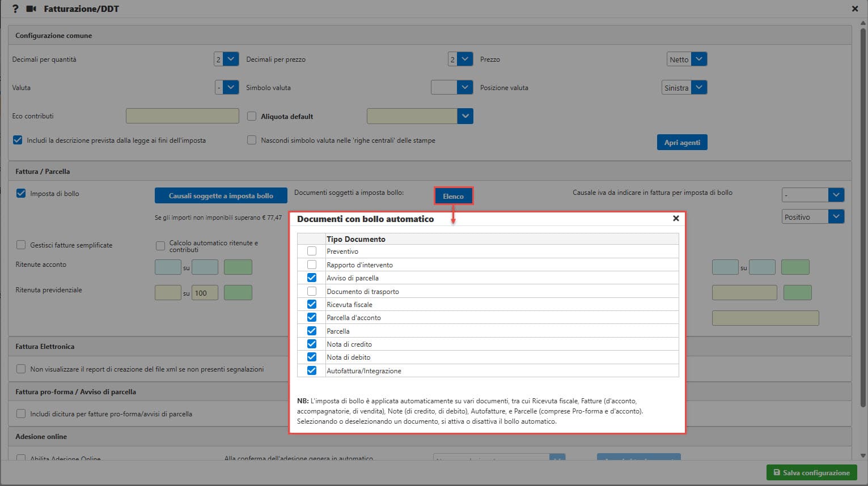Viewport: 868px width, 486px height.
Task: Expand the Simbolo valuta dropdown
Action: click(x=465, y=88)
